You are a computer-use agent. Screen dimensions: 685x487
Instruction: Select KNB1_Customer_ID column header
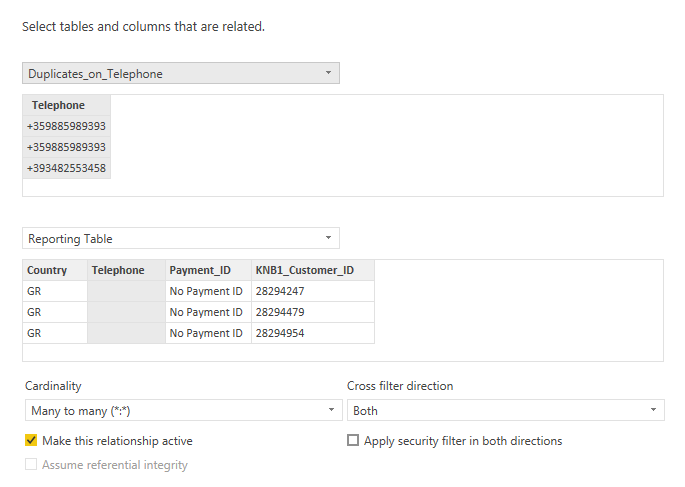(313, 270)
